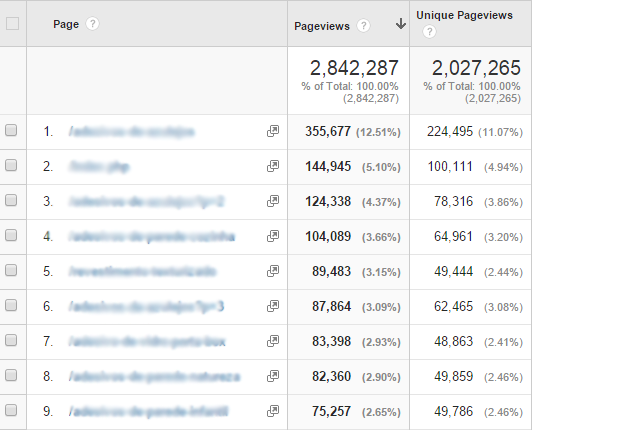This screenshot has height=430, width=629.
Task: Click the pageviews value 89,483
Action: point(331,271)
